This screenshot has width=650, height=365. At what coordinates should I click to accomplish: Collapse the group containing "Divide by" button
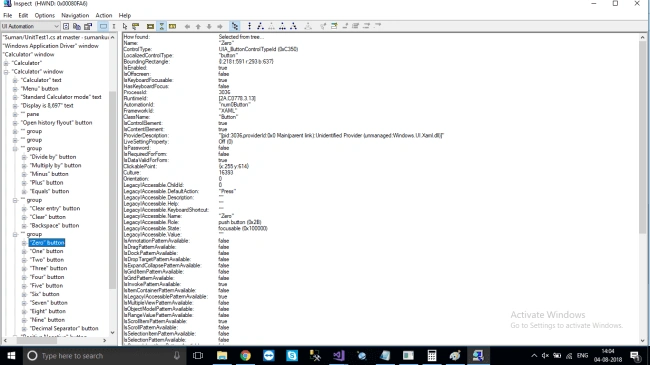(15, 148)
